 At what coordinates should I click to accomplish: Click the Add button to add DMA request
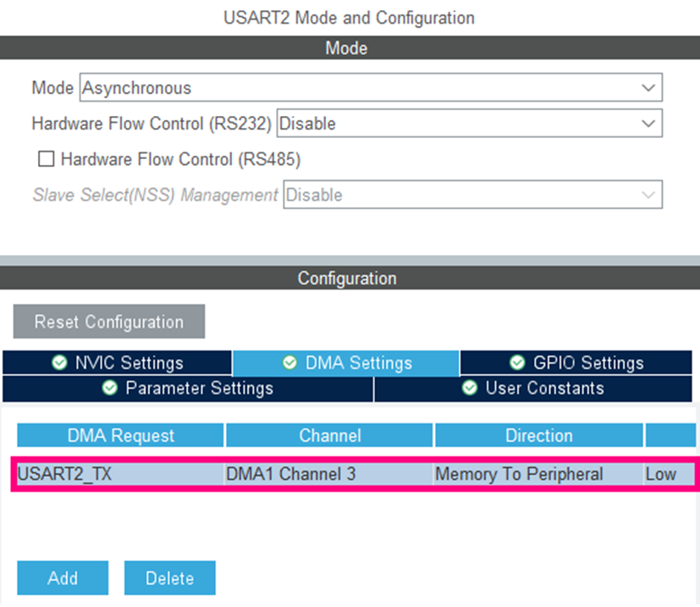click(62, 577)
